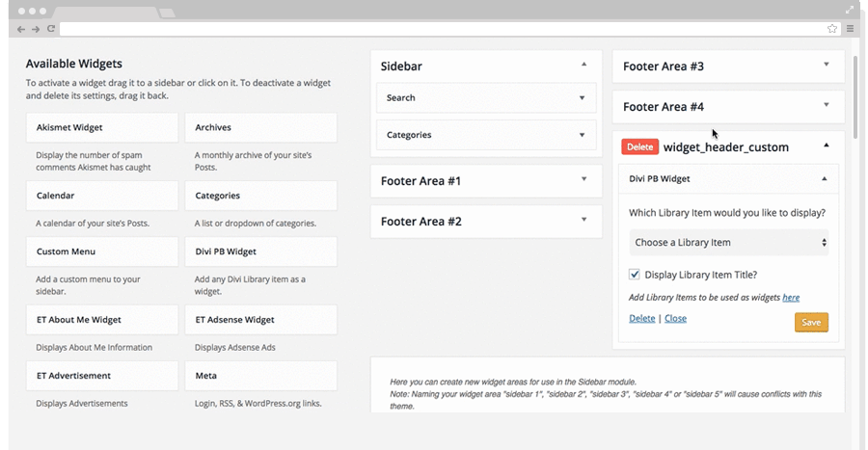Screen dimensions: 868x450
Task: Toggle fullscreen with the expand arrows icon
Action: [x=850, y=10]
